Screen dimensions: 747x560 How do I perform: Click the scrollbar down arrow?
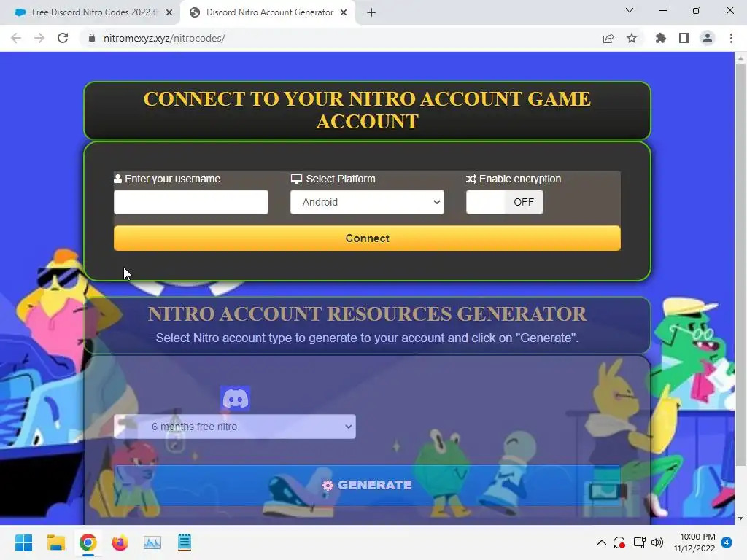740,518
